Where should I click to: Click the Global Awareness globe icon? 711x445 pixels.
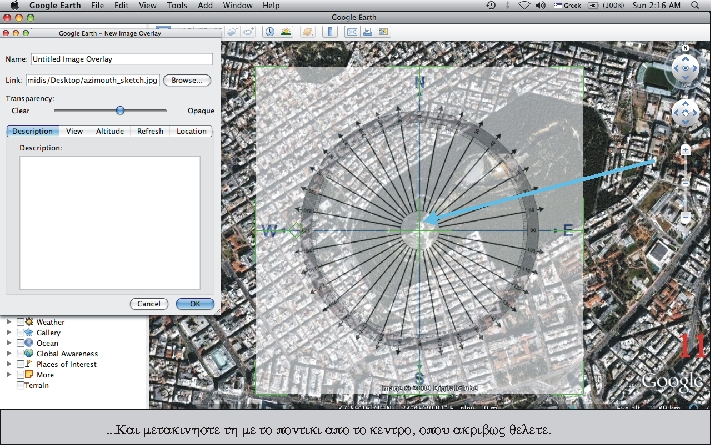point(29,353)
